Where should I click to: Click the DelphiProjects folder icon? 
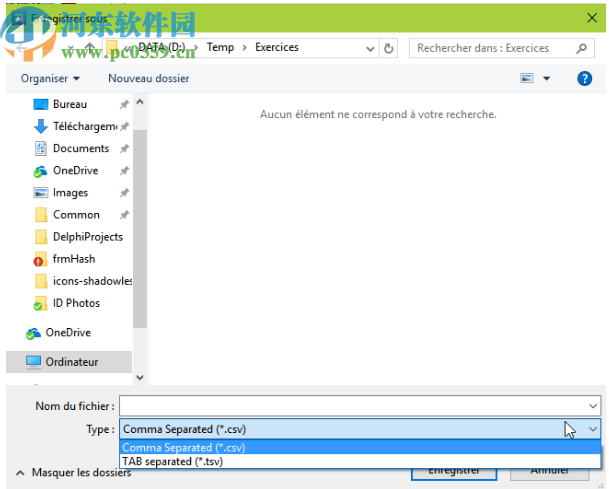tap(41, 237)
